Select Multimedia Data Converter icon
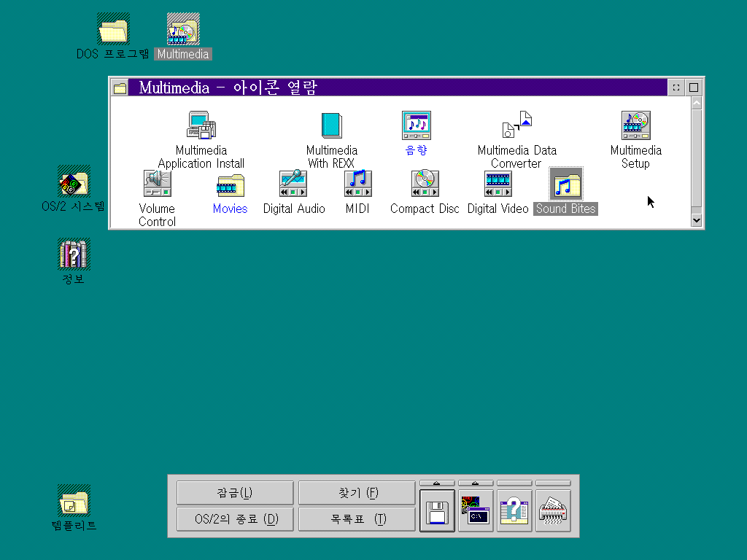Viewport: 747px width, 560px height. pyautogui.click(x=517, y=124)
